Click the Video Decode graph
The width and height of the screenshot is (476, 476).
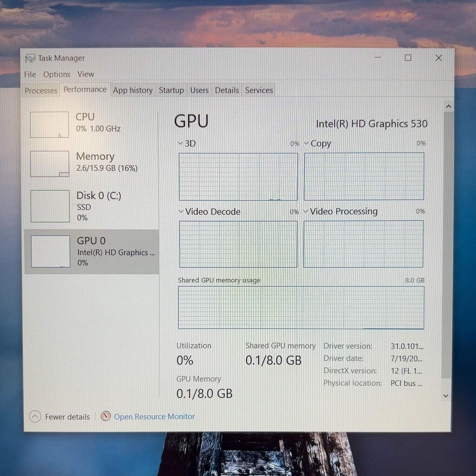coord(238,244)
